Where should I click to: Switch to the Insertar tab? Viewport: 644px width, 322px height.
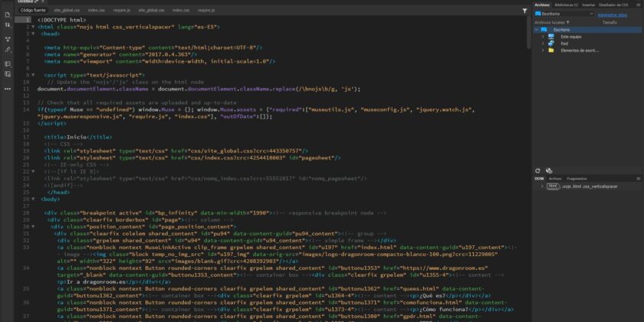point(589,5)
